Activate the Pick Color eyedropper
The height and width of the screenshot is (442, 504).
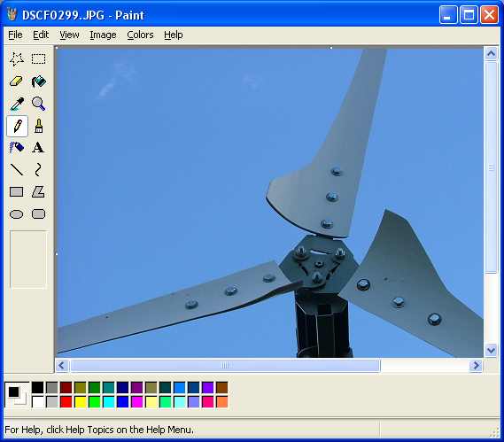[x=17, y=104]
